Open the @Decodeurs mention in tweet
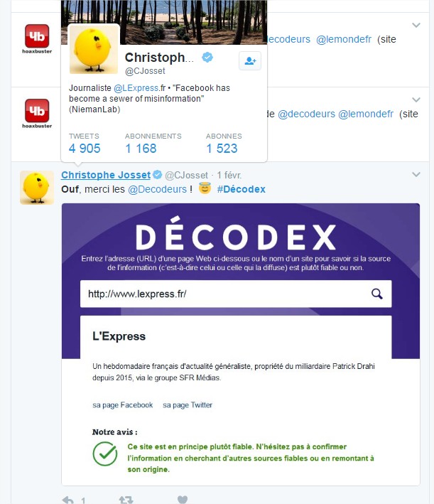The height and width of the screenshot is (504, 434). [157, 189]
